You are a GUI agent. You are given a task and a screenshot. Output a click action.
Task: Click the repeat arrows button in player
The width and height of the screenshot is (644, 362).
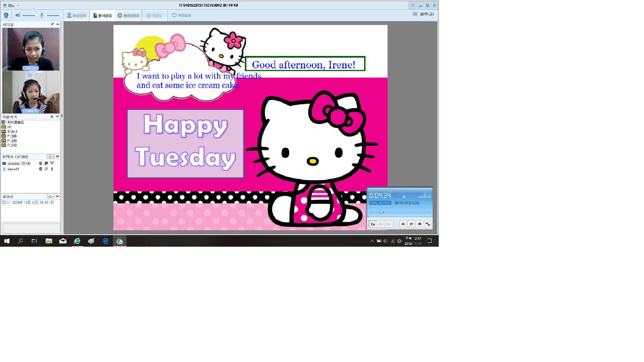coord(428,224)
